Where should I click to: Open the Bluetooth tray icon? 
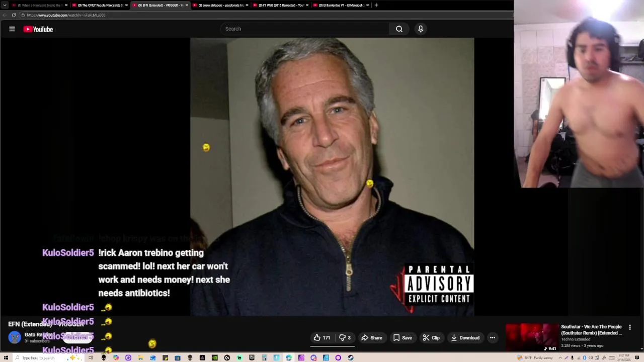click(585, 357)
